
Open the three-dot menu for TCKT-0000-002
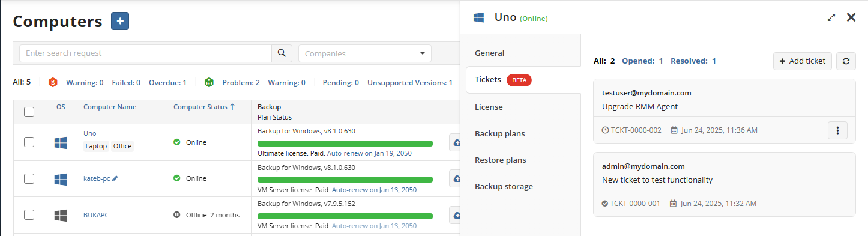coord(837,130)
